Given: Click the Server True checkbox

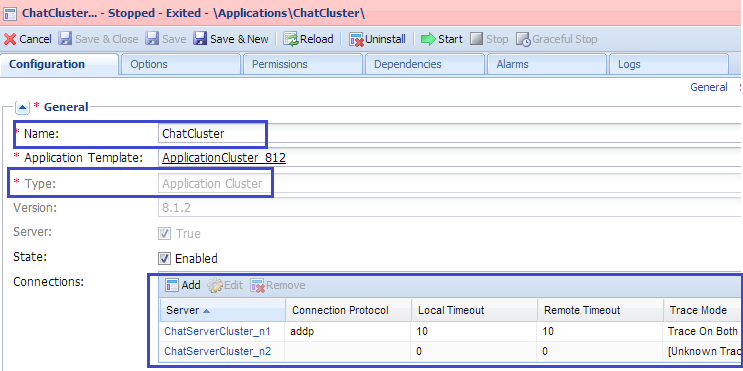Looking at the screenshot, I should click(164, 234).
